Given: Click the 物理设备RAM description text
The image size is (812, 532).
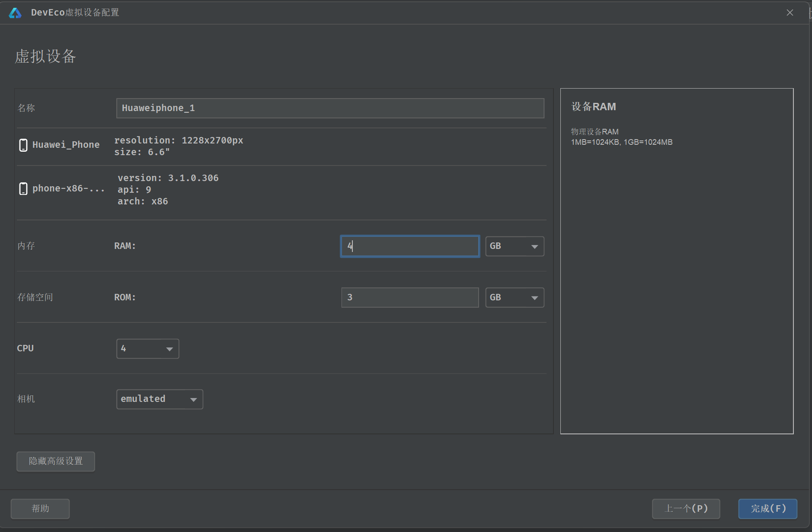Looking at the screenshot, I should (x=595, y=132).
